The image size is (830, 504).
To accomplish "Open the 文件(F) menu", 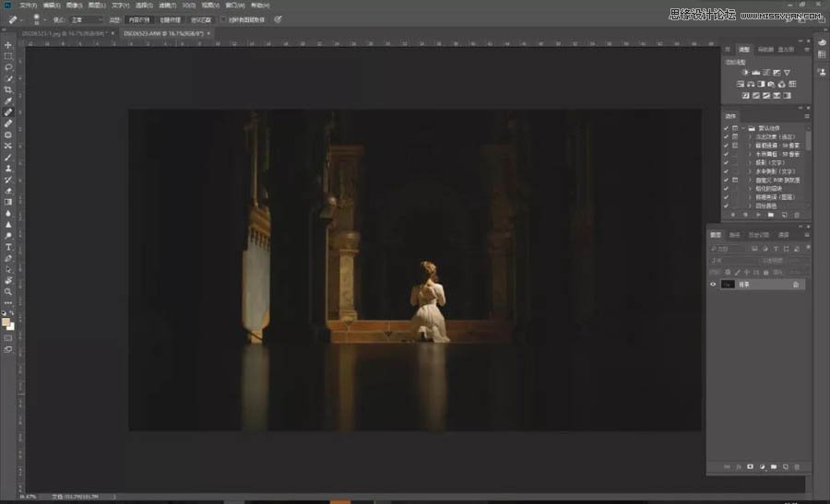I will (28, 5).
